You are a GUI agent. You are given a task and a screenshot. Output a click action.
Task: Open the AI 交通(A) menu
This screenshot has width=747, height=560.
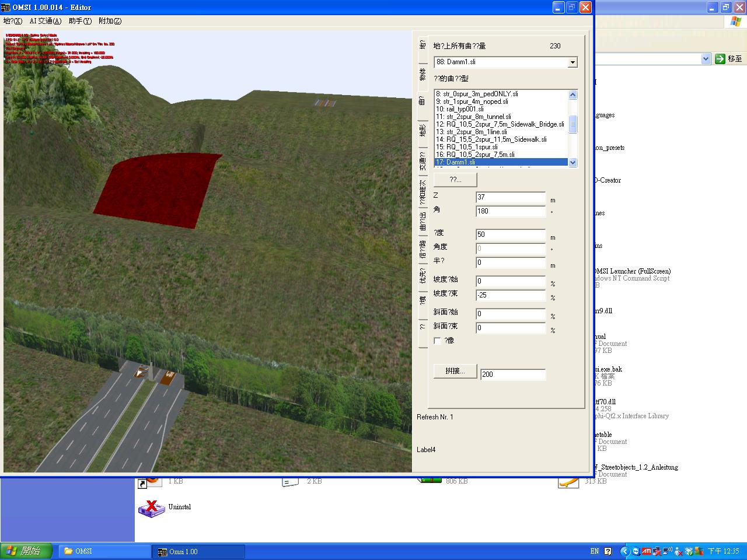(x=45, y=21)
